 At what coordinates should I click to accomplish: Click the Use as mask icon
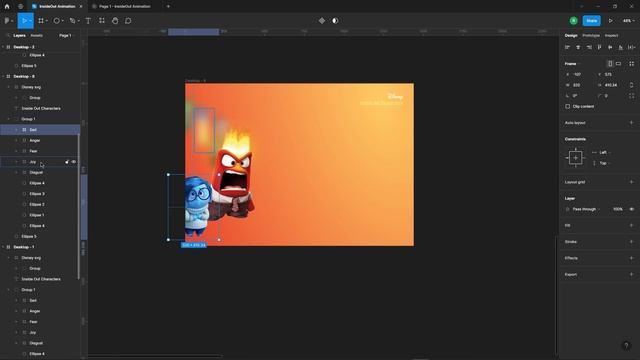tap(335, 21)
